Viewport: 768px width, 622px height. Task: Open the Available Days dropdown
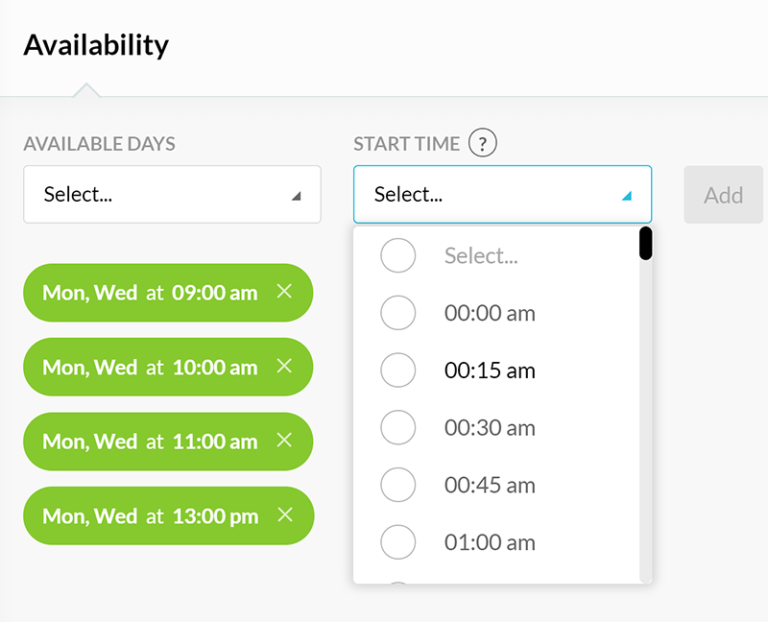click(x=172, y=194)
